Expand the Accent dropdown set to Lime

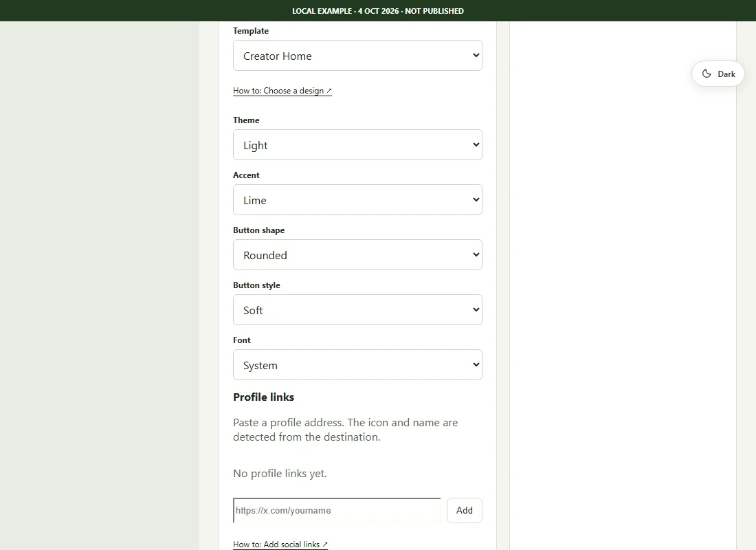(357, 200)
